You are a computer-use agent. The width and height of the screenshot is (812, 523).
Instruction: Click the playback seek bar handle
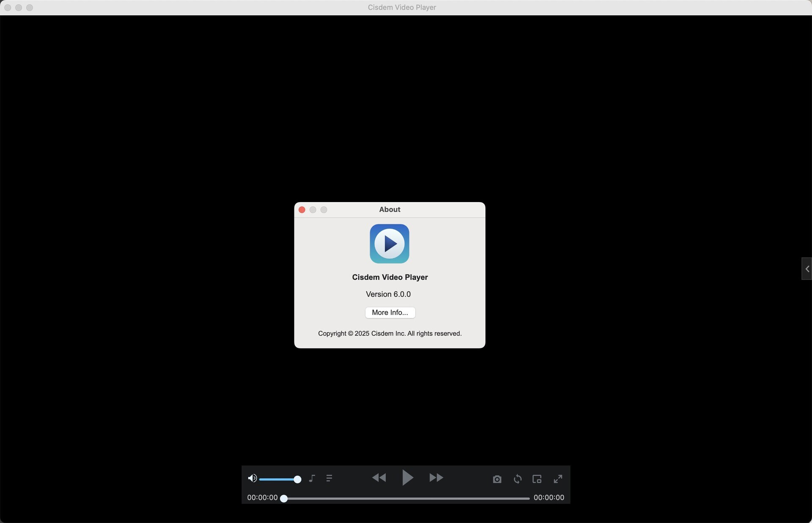click(x=284, y=498)
